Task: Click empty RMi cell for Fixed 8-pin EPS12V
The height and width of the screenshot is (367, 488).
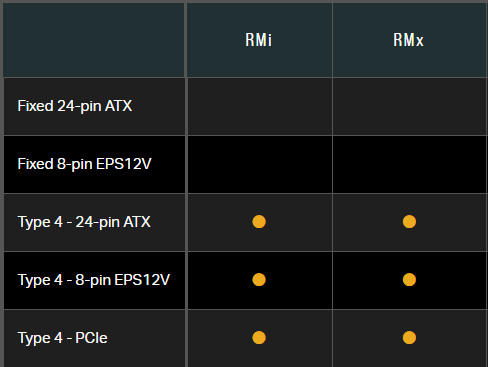Action: point(260,165)
